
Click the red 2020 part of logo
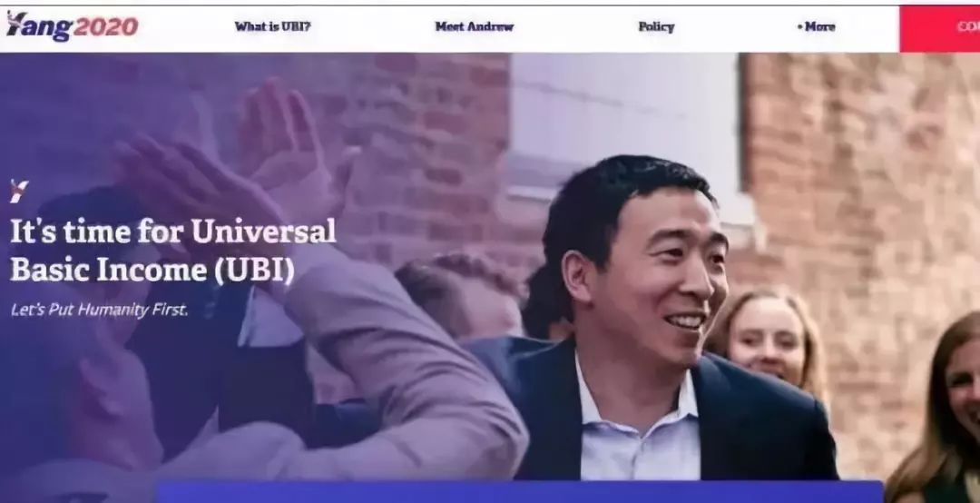click(105, 27)
